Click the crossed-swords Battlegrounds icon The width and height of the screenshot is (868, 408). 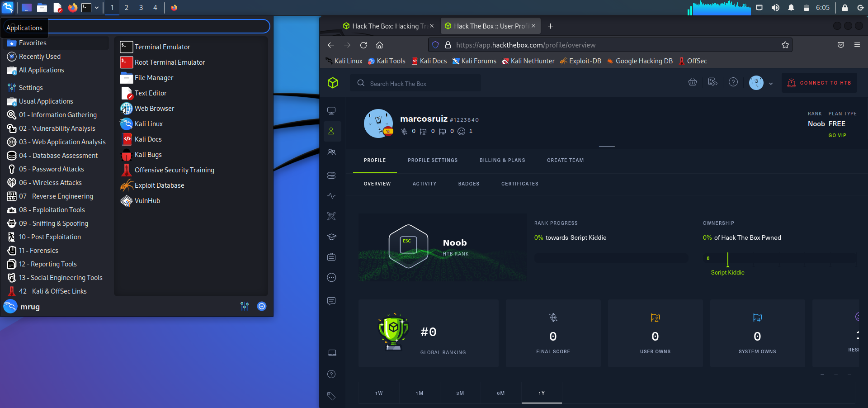tap(332, 216)
